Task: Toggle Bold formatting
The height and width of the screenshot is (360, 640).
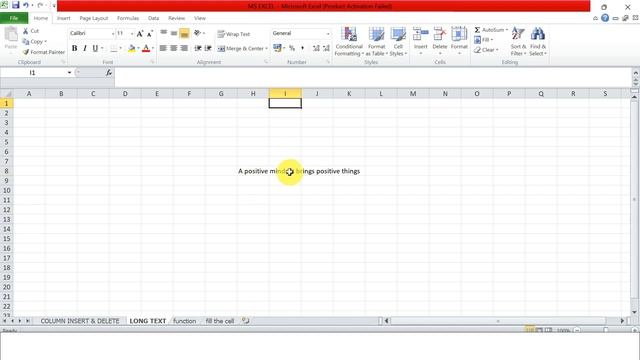Action: pos(74,49)
